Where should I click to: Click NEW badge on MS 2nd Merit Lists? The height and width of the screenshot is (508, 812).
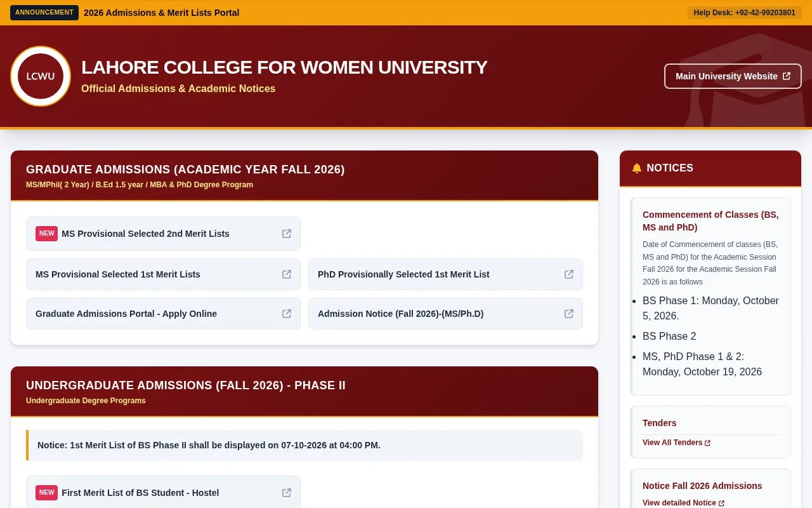coord(46,234)
